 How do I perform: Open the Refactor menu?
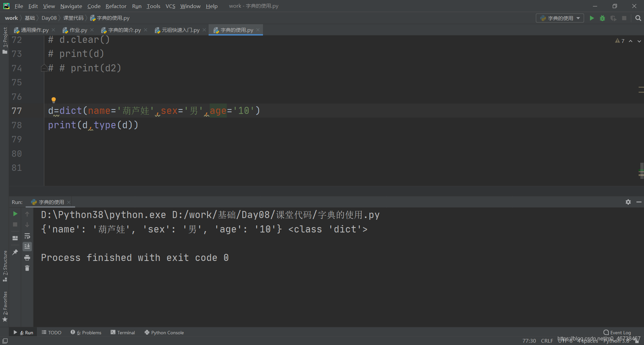tap(116, 6)
